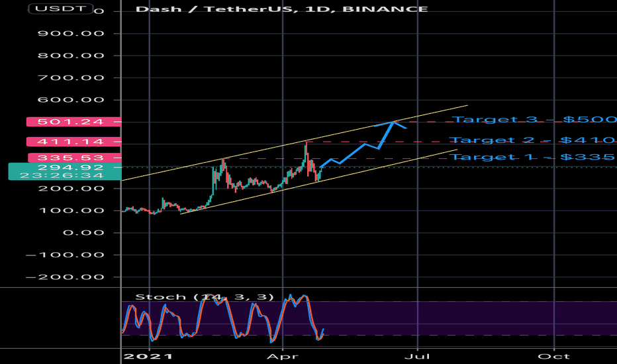Image resolution: width=617 pixels, height=364 pixels.
Task: Click the 200.00 price axis label
Action: click(71, 189)
